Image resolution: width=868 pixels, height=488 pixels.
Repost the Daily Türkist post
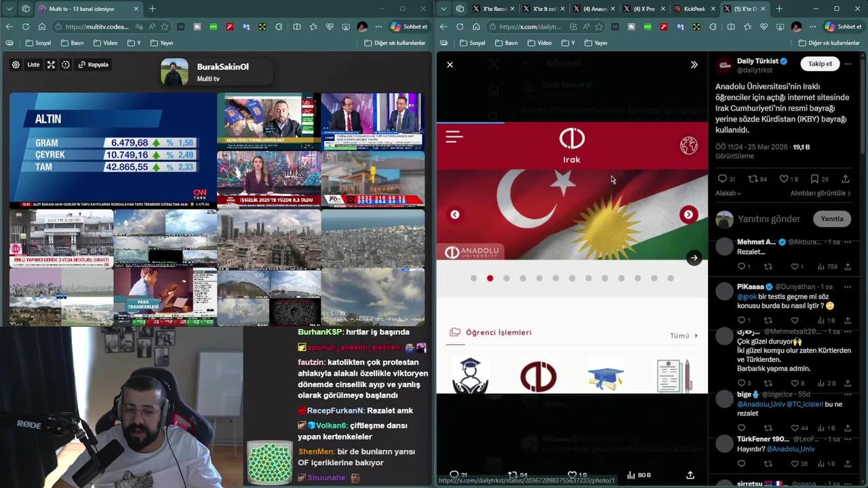click(753, 179)
